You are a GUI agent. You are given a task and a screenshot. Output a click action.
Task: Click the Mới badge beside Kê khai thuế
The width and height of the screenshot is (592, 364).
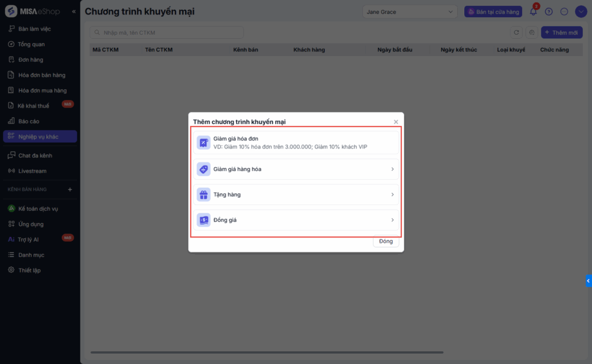pos(68,104)
